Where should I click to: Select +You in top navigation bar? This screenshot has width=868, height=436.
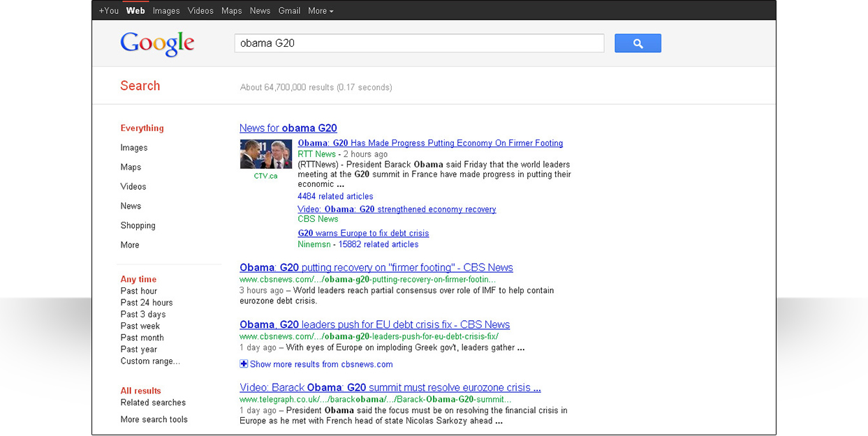coord(108,10)
